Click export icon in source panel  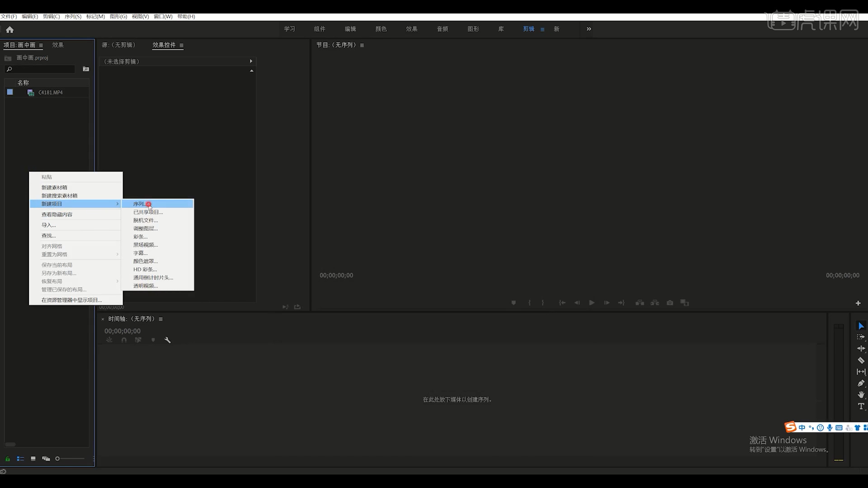click(x=297, y=307)
